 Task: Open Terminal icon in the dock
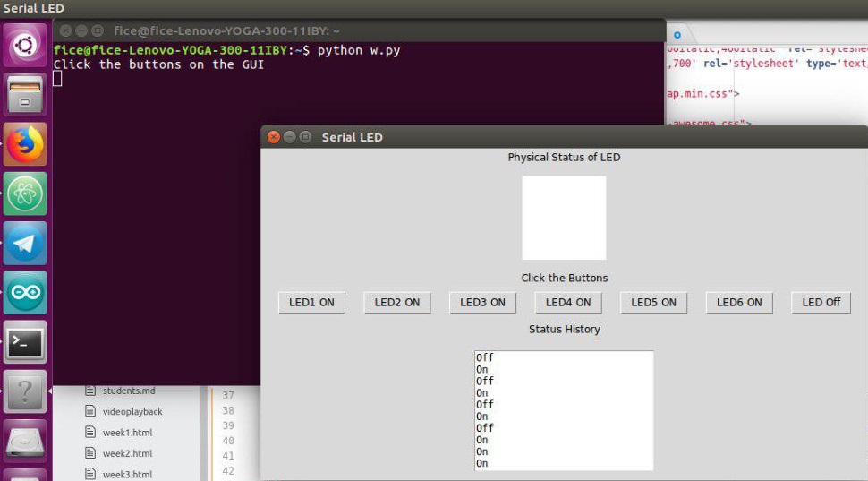pos(25,342)
